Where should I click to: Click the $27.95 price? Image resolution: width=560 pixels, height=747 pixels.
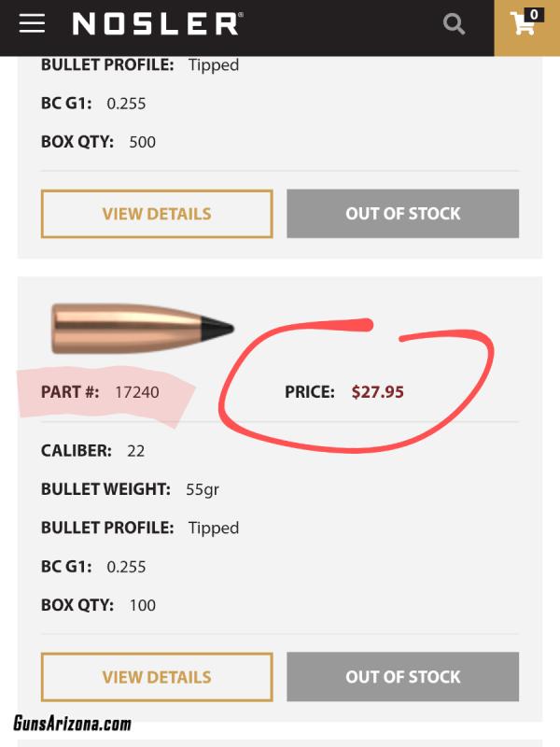(x=377, y=392)
